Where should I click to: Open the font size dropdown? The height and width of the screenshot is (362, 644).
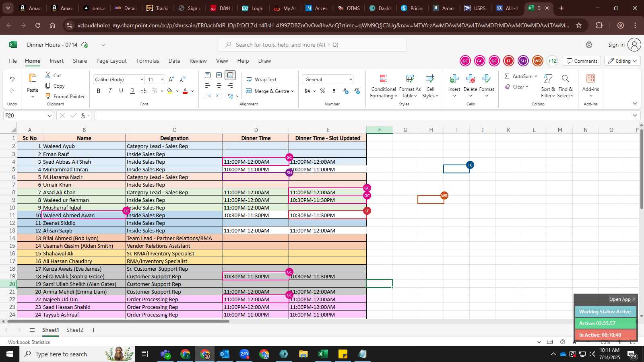[162, 80]
